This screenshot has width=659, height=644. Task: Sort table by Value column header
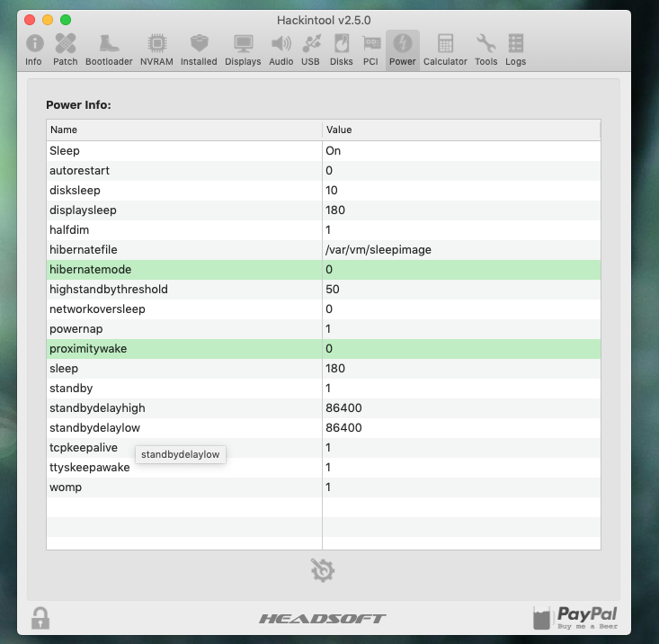(461, 130)
